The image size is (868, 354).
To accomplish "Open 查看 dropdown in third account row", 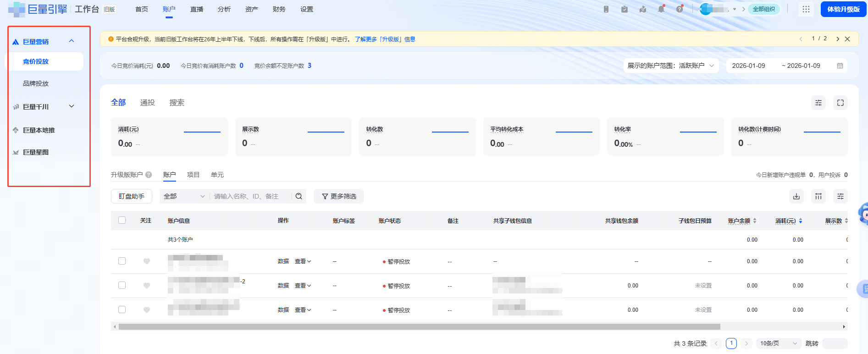I will tap(303, 310).
